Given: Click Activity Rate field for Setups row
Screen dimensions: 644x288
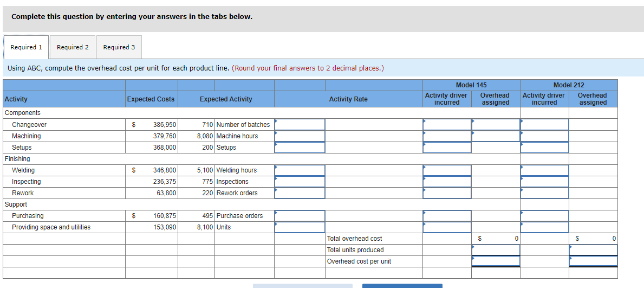Looking at the screenshot, I should pyautogui.click(x=300, y=148).
